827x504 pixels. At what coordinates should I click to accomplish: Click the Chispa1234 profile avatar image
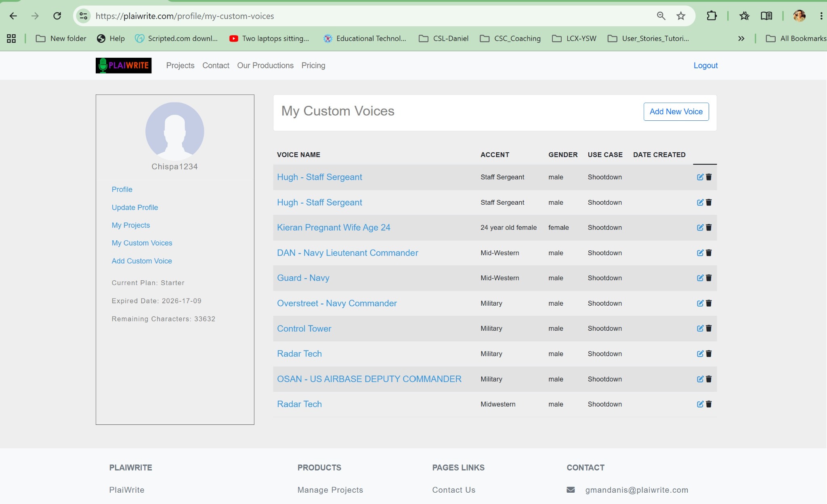pyautogui.click(x=175, y=132)
